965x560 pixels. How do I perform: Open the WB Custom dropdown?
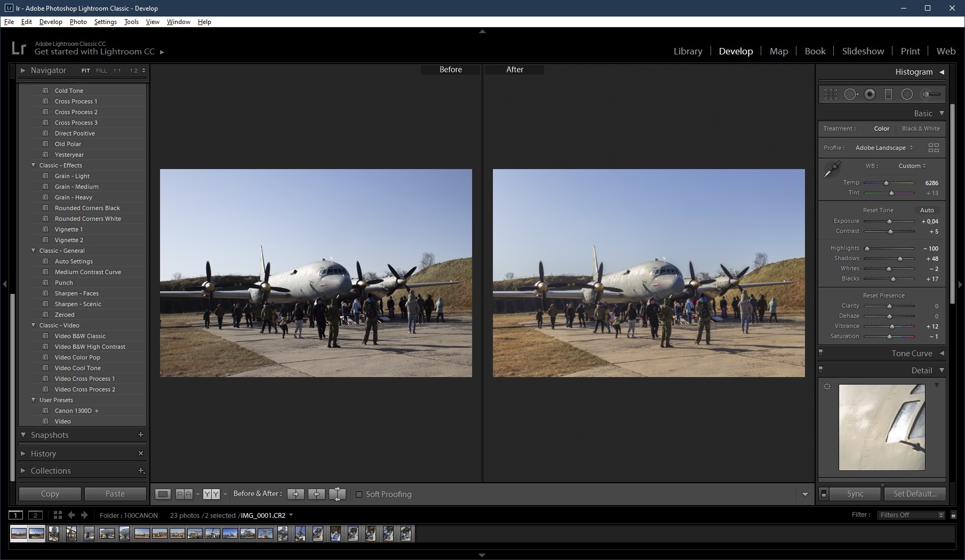click(x=912, y=166)
